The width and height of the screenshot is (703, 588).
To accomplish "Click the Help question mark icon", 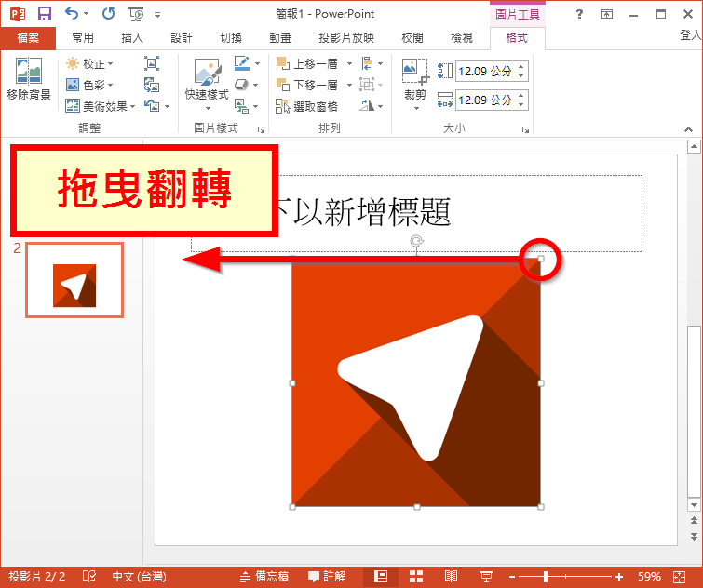I will pyautogui.click(x=579, y=14).
